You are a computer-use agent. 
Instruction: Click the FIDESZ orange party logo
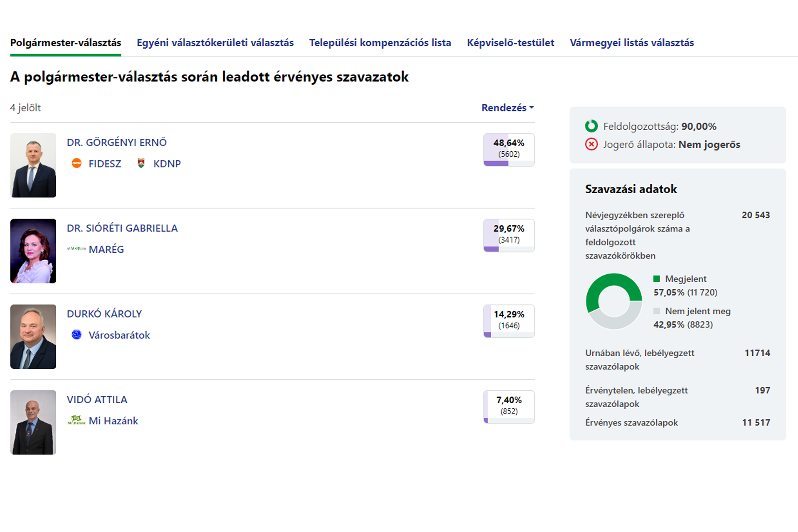pyautogui.click(x=76, y=163)
